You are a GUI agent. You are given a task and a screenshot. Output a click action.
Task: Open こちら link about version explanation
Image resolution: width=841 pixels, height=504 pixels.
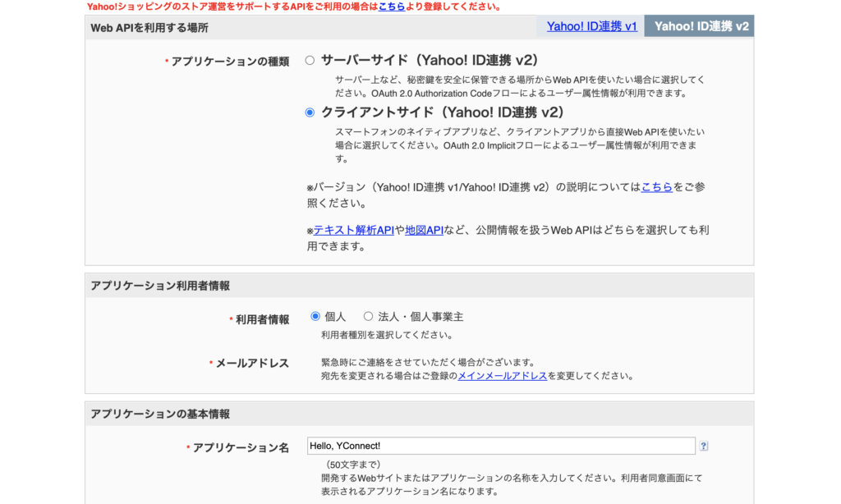[656, 187]
